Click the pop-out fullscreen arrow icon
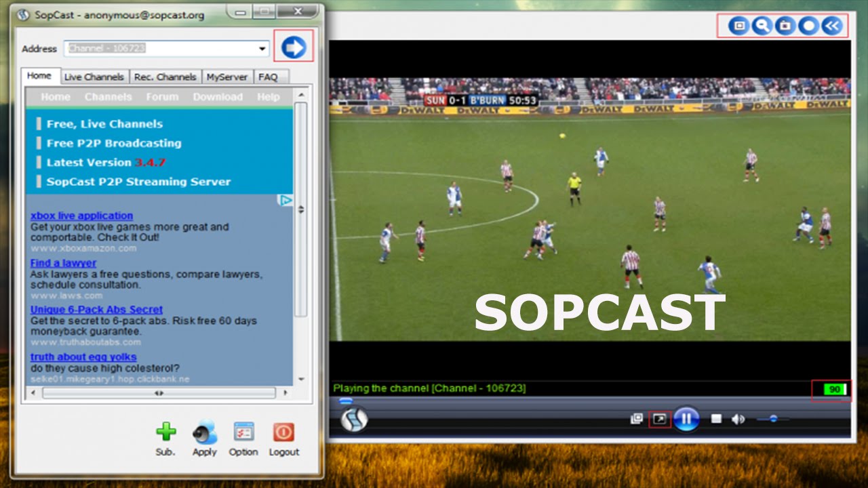 [659, 419]
